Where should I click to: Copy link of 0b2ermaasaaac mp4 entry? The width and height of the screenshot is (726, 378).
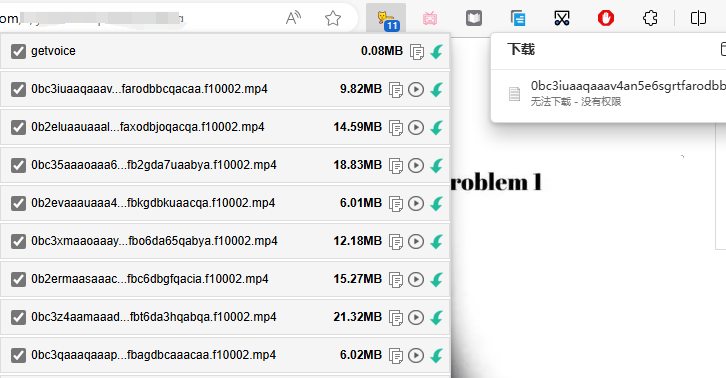point(396,279)
